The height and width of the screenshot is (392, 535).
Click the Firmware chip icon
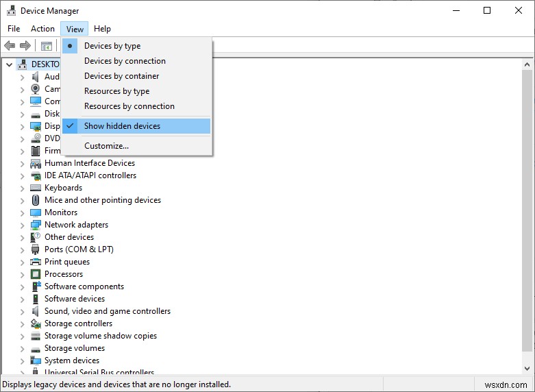36,151
